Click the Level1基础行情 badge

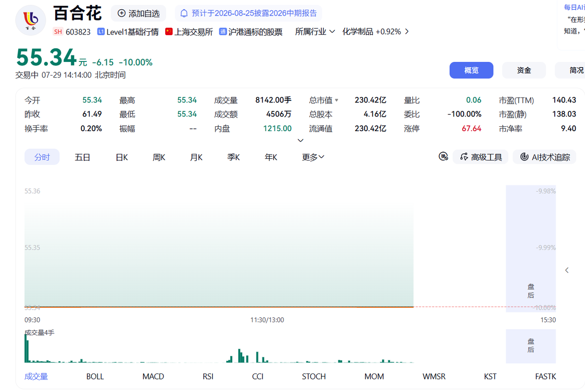coord(128,32)
